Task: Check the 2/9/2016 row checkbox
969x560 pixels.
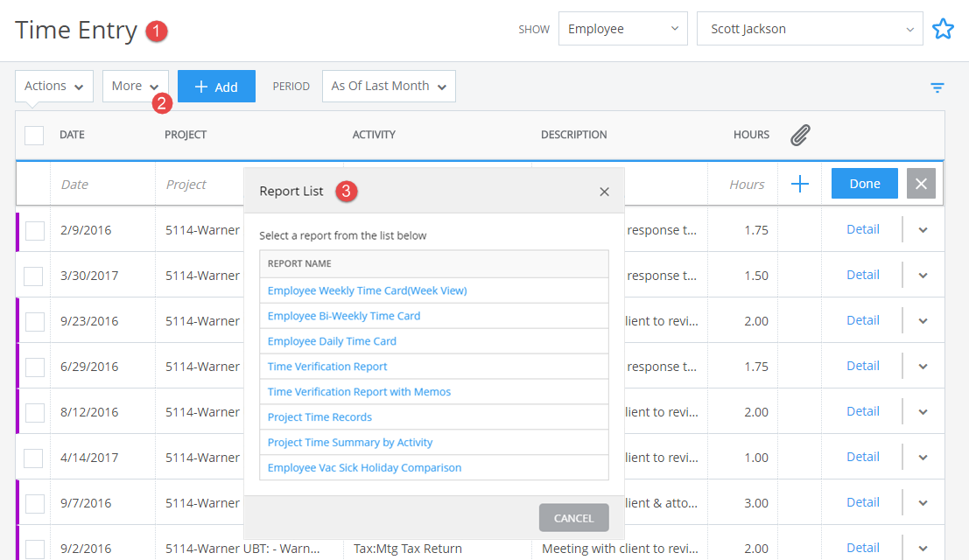Action: click(35, 230)
